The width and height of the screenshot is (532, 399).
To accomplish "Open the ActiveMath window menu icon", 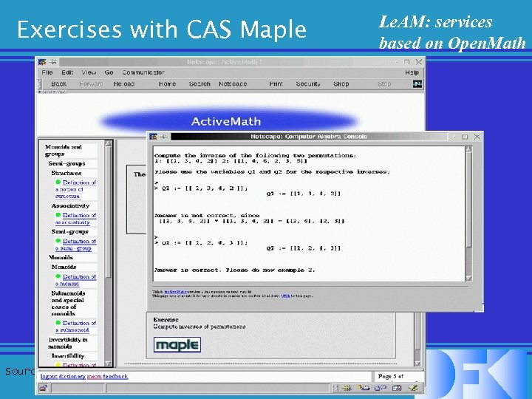I will pos(42,62).
